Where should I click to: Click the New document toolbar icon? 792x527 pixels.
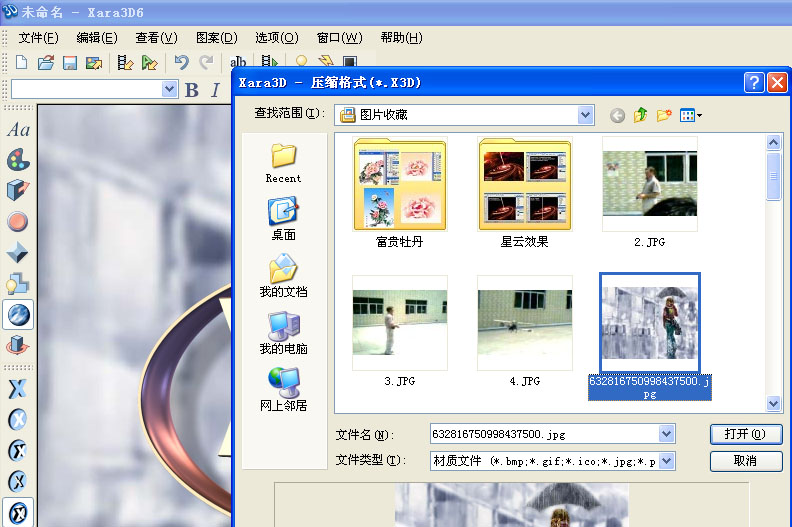point(21,63)
